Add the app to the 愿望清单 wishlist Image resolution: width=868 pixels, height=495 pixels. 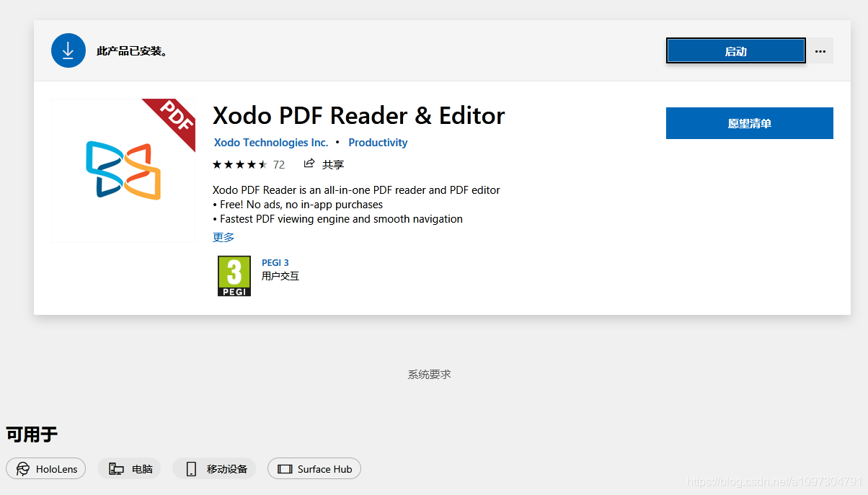pyautogui.click(x=749, y=123)
